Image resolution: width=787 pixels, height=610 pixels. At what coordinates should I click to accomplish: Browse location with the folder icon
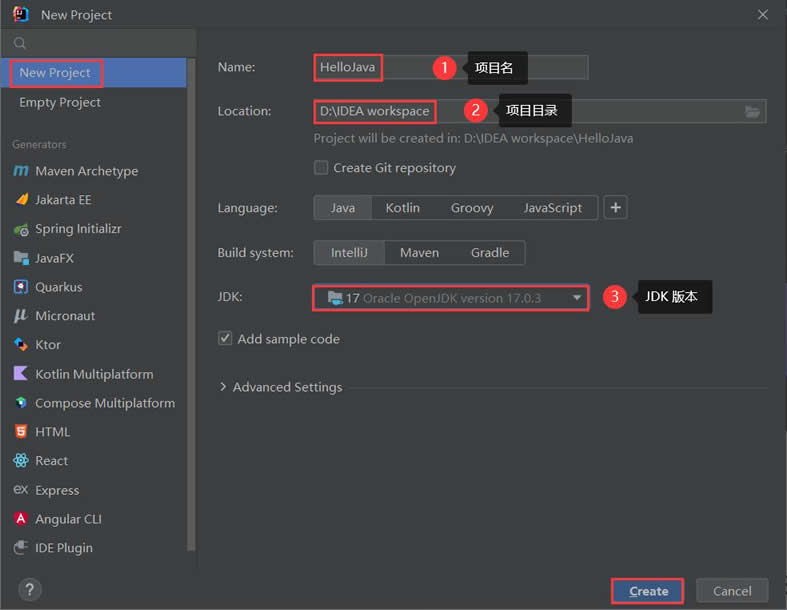(x=752, y=111)
